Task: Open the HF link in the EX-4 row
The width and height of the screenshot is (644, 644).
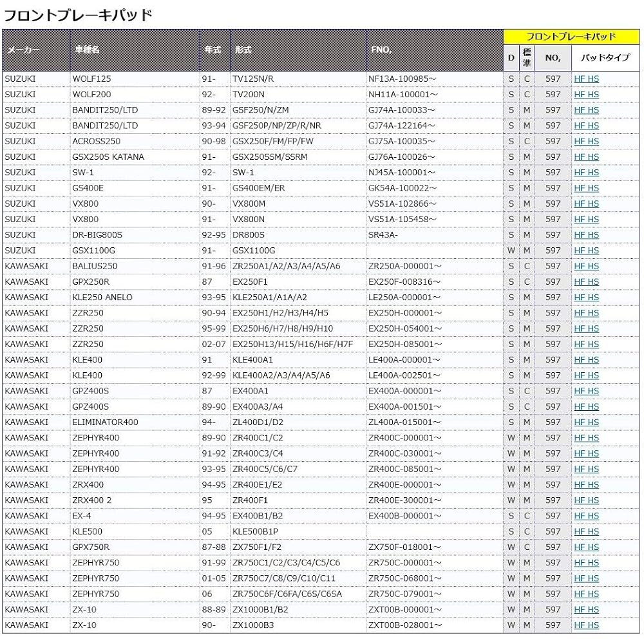Action: coord(579,516)
